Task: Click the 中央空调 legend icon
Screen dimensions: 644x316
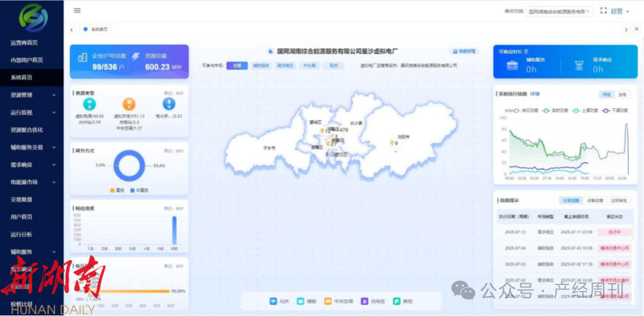Action: [x=328, y=302]
